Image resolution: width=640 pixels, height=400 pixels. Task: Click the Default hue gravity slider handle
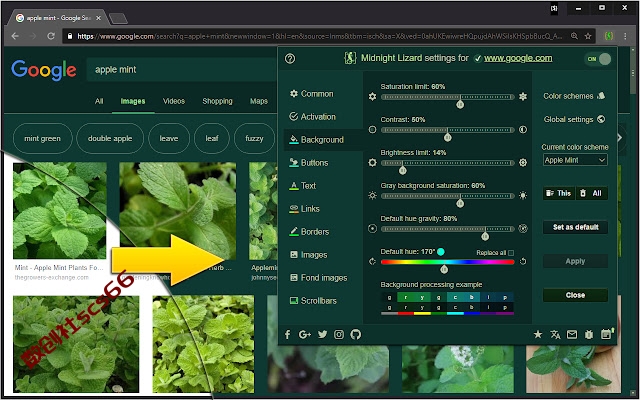coord(485,236)
